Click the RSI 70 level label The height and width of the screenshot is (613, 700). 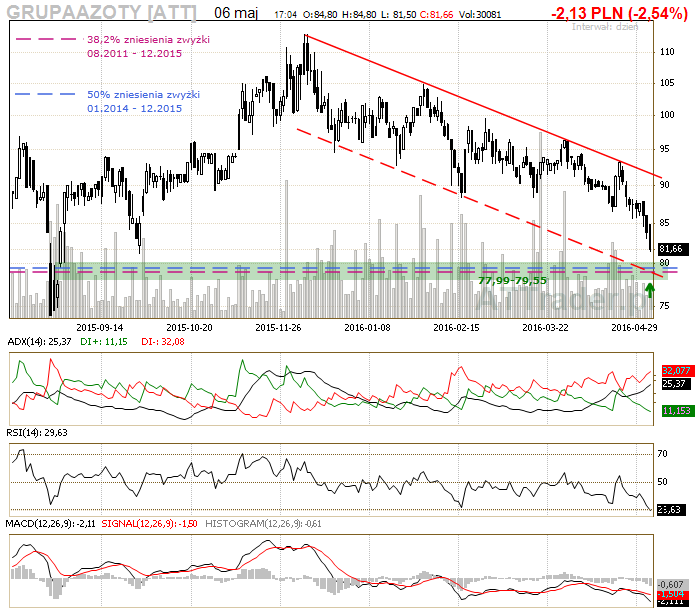point(662,454)
